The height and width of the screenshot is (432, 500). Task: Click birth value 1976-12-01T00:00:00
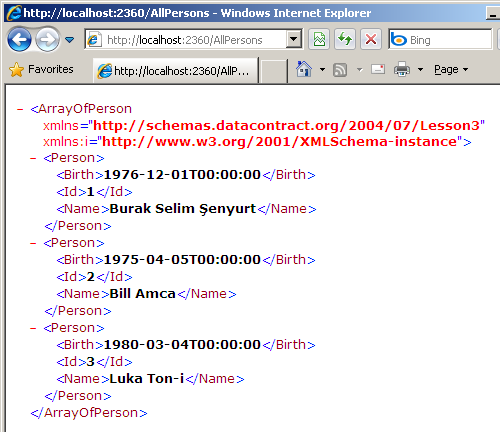coord(182,174)
